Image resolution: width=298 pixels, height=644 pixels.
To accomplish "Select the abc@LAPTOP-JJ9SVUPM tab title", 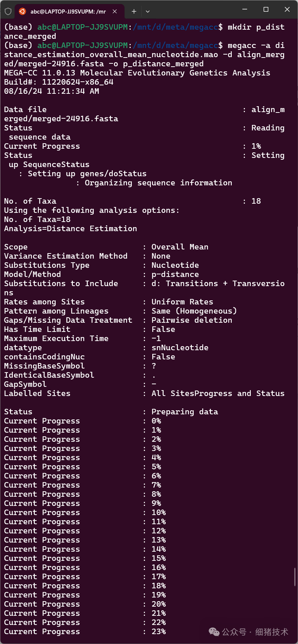I will click(68, 12).
